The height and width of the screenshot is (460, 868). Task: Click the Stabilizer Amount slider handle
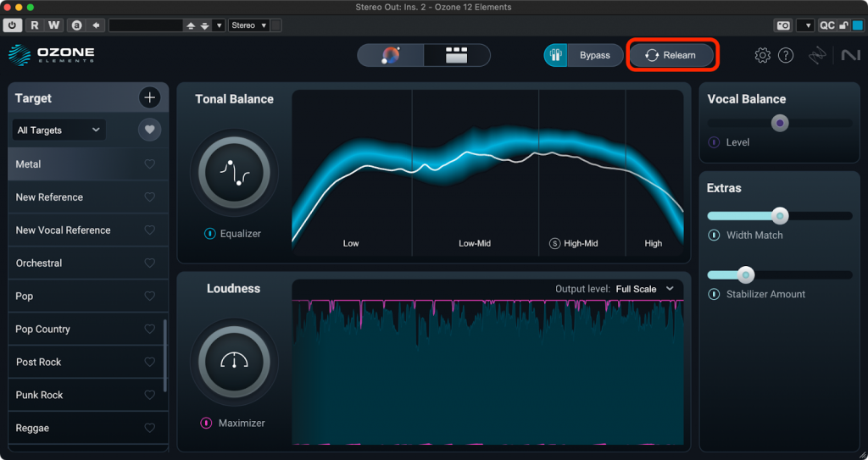click(x=746, y=274)
